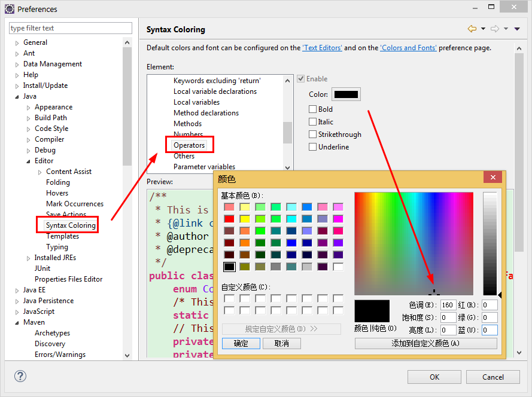532x397 pixels.
Task: Expand the JavaScript tree node
Action: tap(17, 312)
